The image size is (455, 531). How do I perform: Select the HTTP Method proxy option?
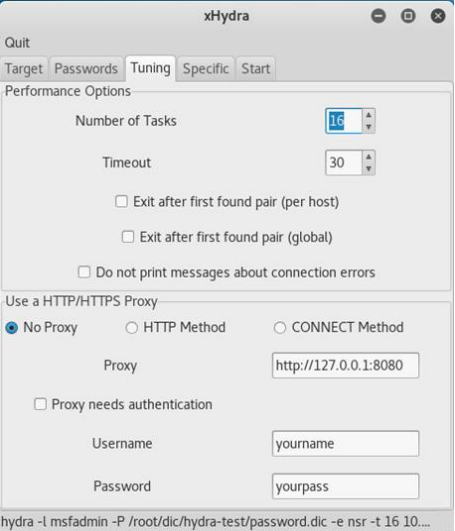pyautogui.click(x=131, y=327)
